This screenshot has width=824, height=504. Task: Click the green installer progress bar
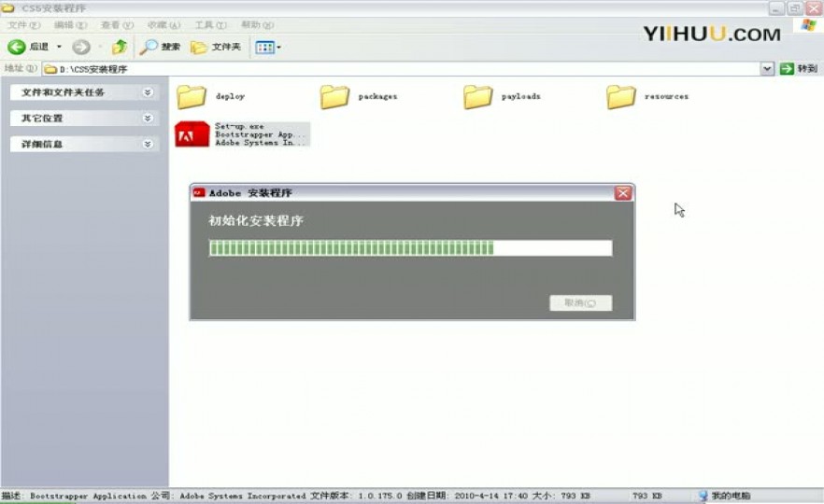(410, 248)
